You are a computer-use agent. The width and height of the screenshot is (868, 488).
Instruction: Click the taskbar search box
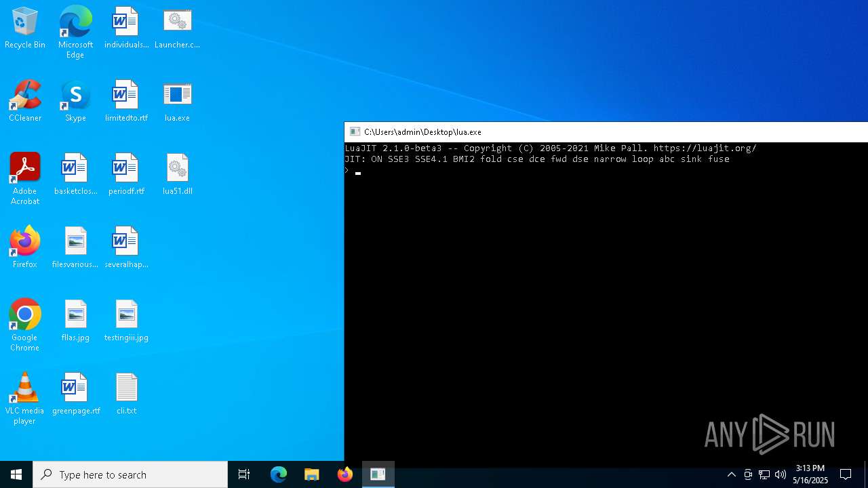pyautogui.click(x=130, y=474)
